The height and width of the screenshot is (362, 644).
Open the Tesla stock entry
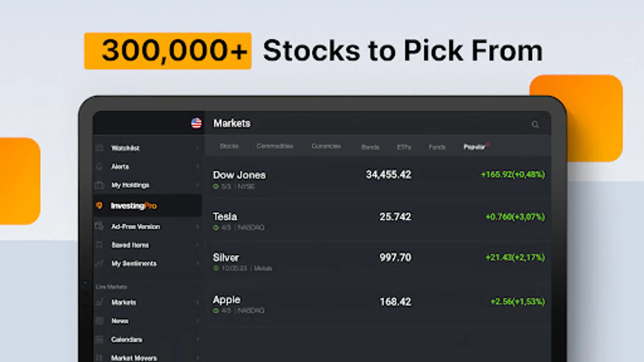(x=378, y=220)
